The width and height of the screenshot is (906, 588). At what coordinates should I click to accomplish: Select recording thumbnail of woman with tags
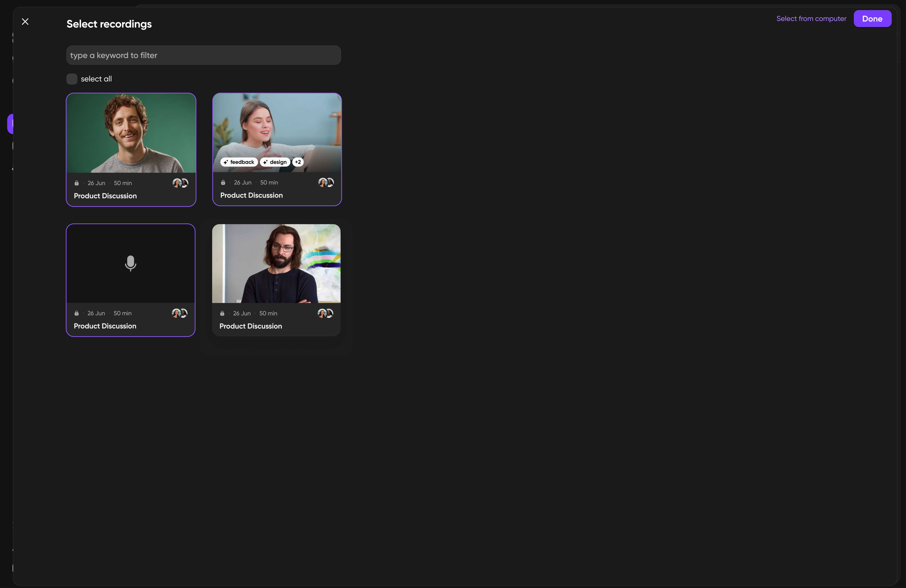pyautogui.click(x=277, y=133)
